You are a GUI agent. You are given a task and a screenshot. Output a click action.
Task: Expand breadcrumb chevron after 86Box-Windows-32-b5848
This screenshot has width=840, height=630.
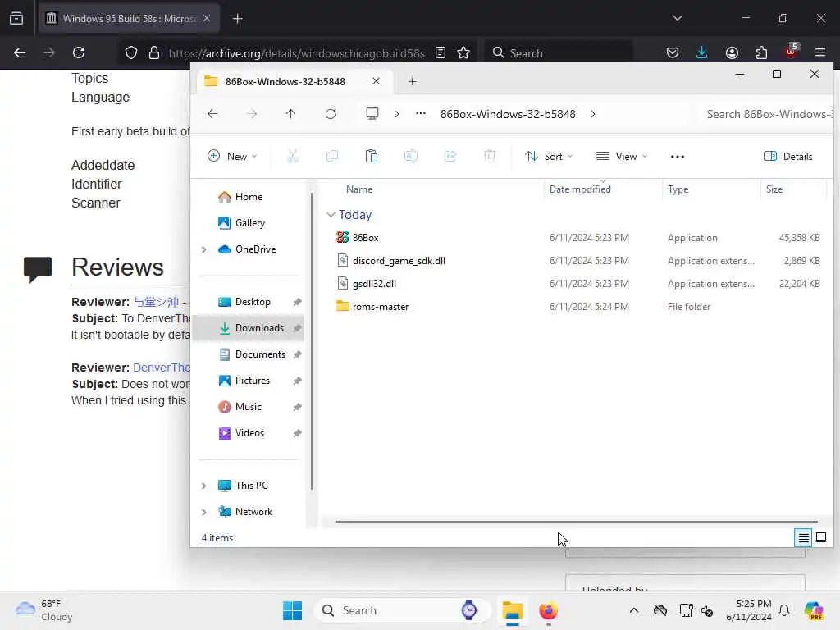click(x=593, y=113)
